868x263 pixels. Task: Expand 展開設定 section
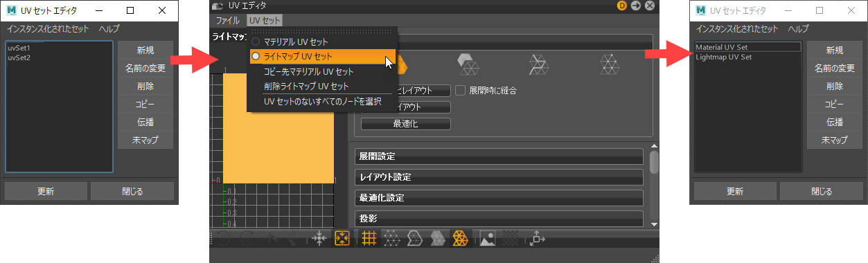click(499, 156)
